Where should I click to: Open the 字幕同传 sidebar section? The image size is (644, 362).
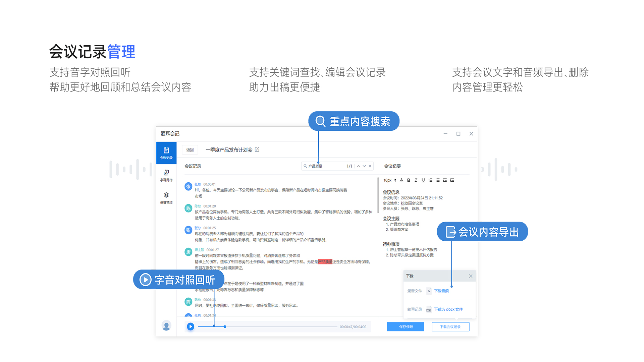(166, 175)
